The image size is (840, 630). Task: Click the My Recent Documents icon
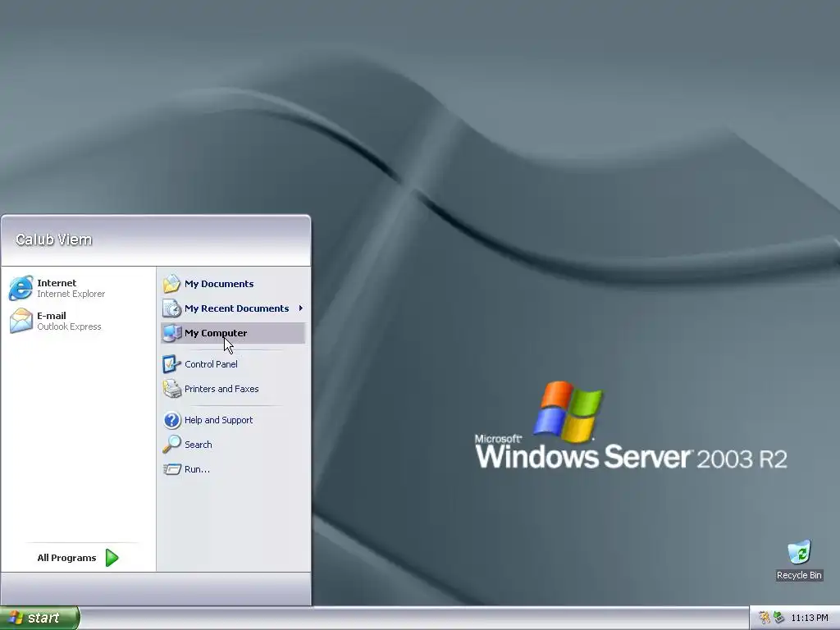click(x=172, y=308)
